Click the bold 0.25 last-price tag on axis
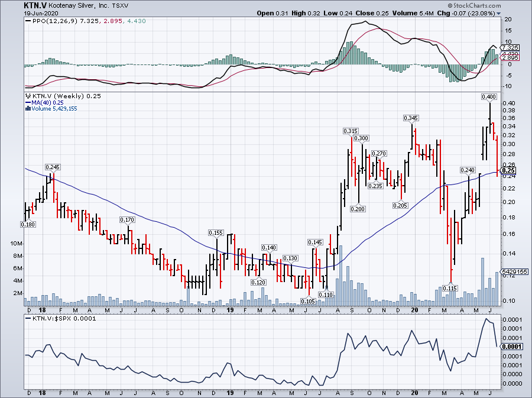The width and height of the screenshot is (532, 398). point(508,171)
